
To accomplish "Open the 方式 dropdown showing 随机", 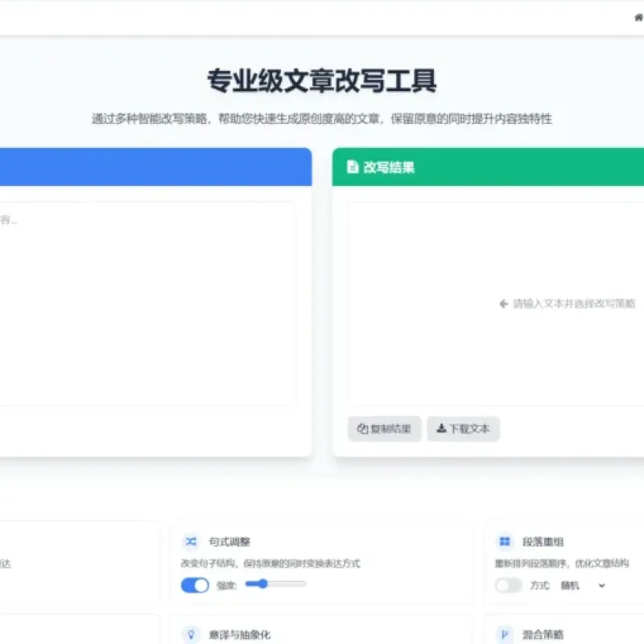I will pyautogui.click(x=583, y=585).
